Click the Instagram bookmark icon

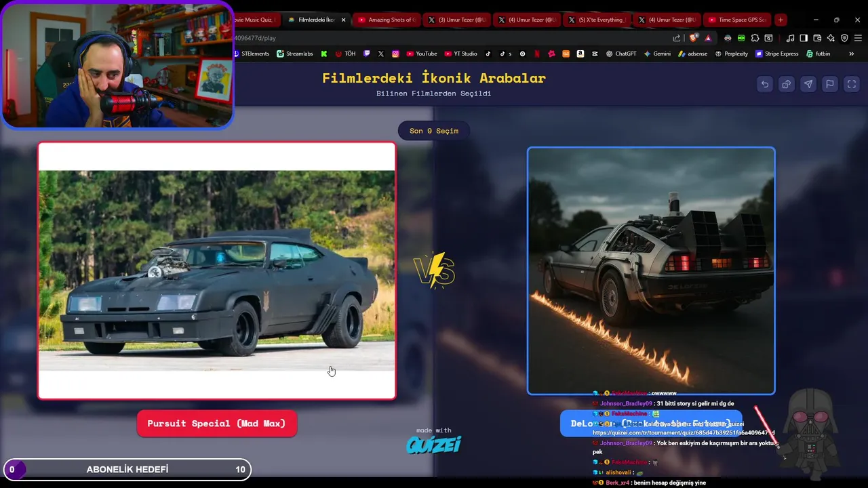click(x=395, y=54)
